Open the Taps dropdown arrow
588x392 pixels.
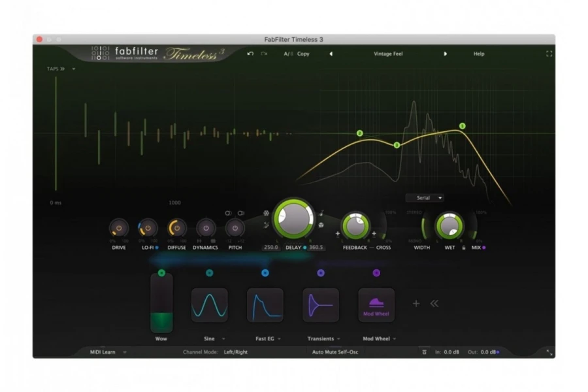pyautogui.click(x=73, y=69)
